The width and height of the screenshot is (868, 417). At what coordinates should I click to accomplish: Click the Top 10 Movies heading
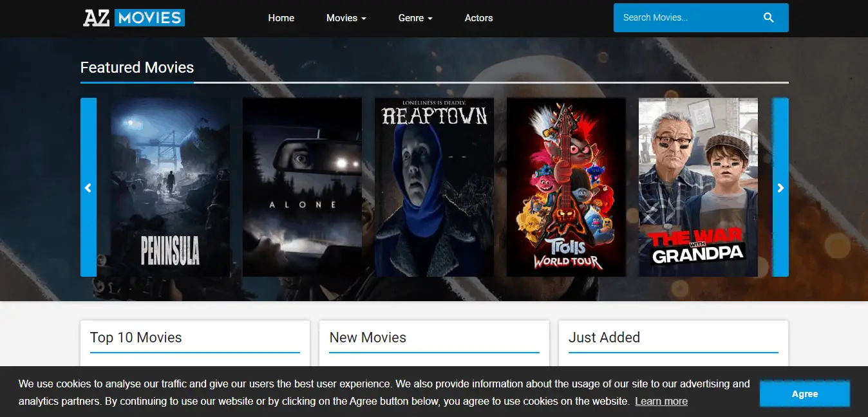tap(136, 337)
